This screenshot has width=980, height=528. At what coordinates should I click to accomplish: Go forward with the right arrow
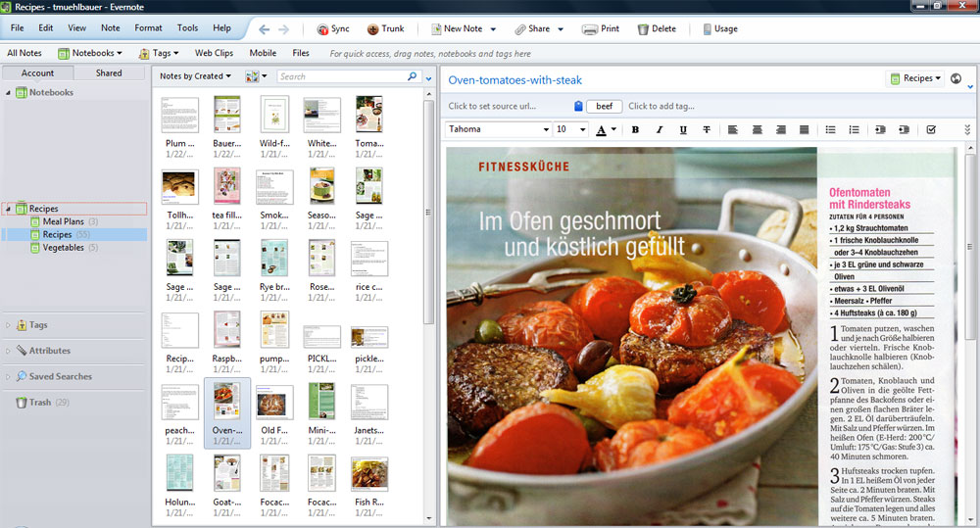coord(284,29)
